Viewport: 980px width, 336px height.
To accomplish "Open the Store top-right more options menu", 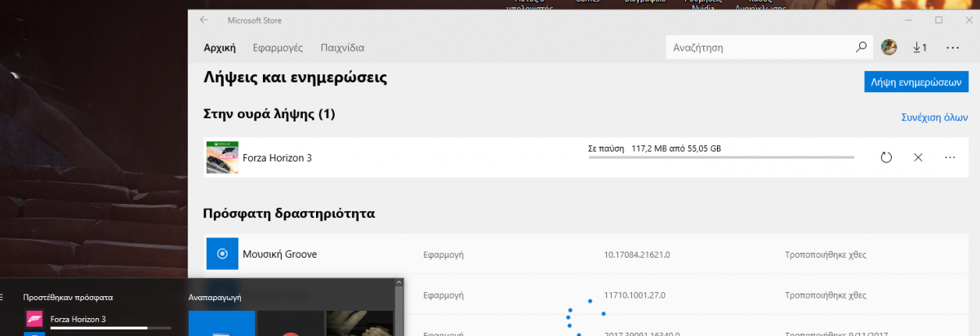I will (x=951, y=48).
